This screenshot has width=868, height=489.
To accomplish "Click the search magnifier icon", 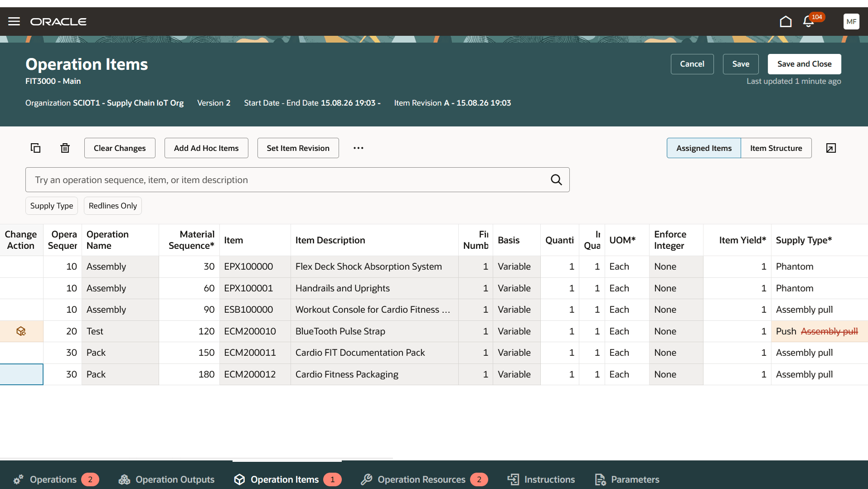I will 556,180.
